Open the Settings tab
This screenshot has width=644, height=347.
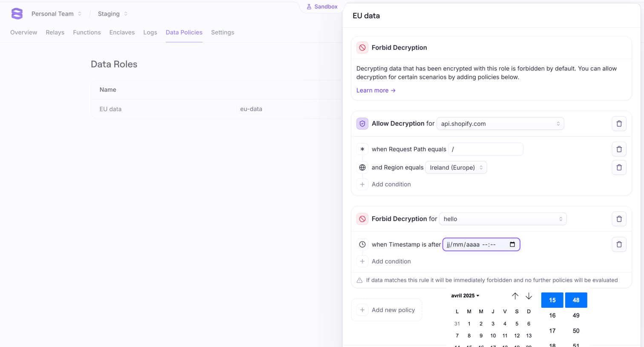click(x=222, y=32)
